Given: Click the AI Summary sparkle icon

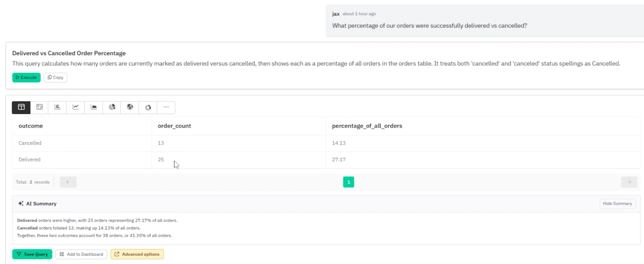Looking at the screenshot, I should [x=21, y=203].
